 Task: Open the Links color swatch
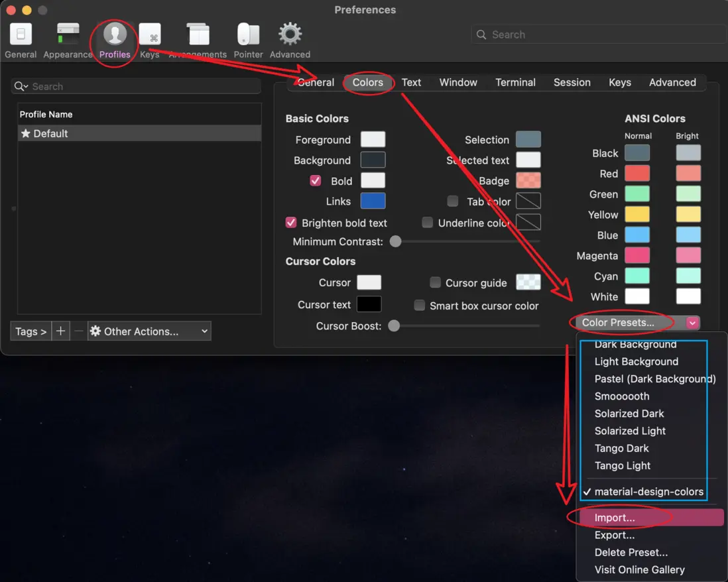[373, 201]
